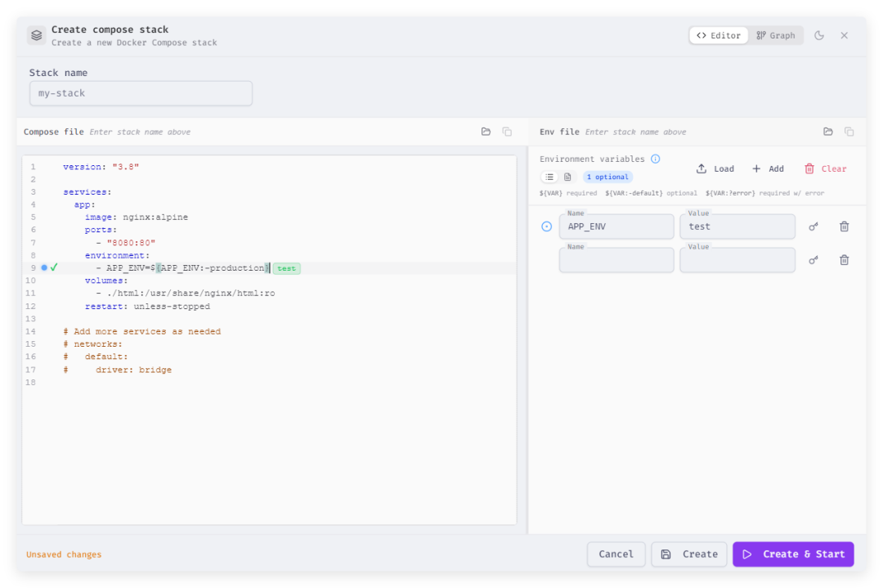Screen dimensions: 883x588
Task: Close the Create compose stack dialog
Action: (x=844, y=35)
